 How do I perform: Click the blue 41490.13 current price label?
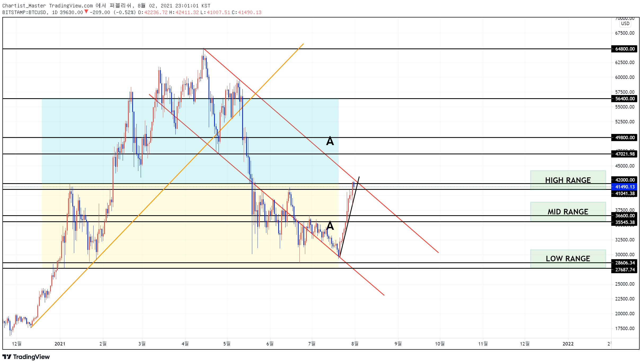pyautogui.click(x=624, y=187)
